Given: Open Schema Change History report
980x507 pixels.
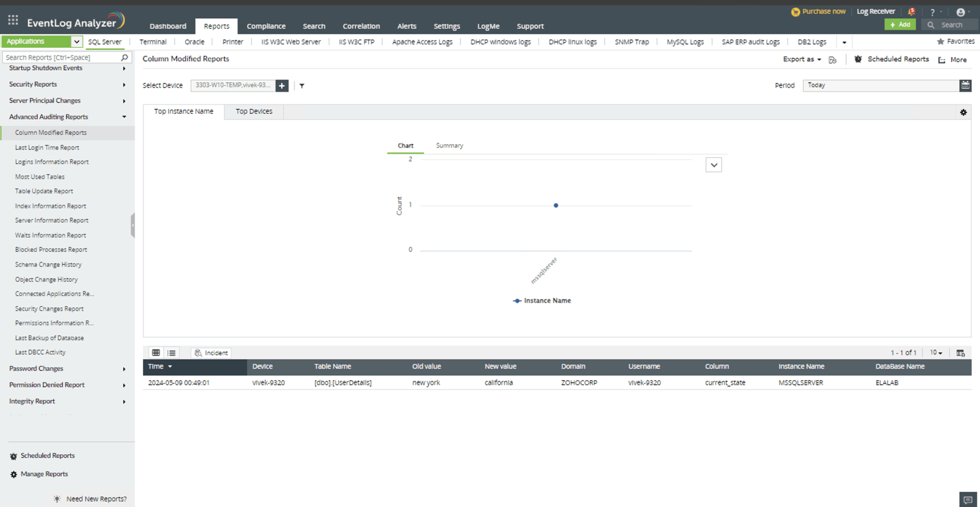Looking at the screenshot, I should (48, 265).
